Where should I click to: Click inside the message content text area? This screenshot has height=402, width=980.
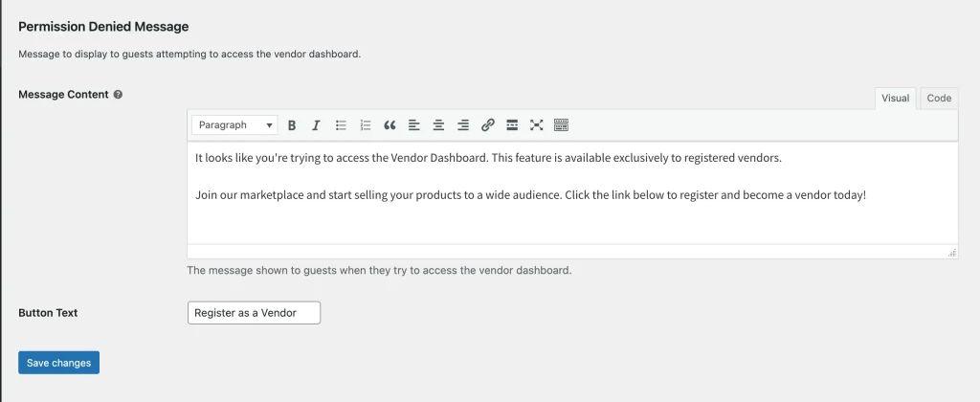point(572,192)
